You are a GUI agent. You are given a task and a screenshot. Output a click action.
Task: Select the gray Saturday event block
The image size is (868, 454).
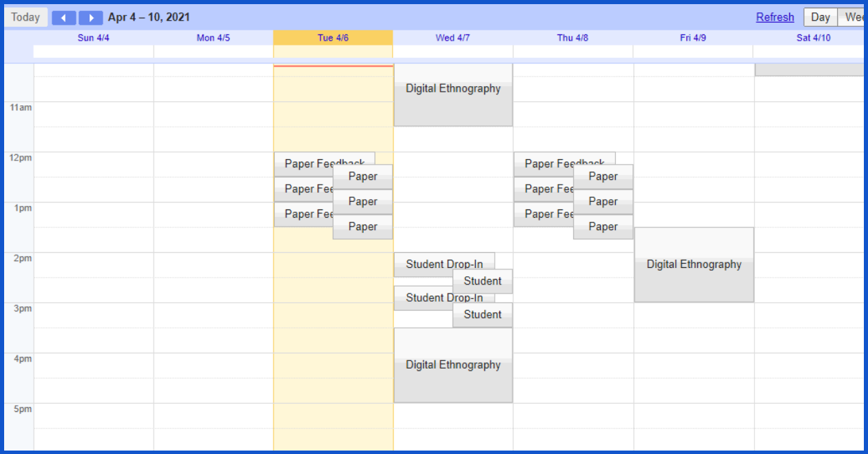pyautogui.click(x=809, y=70)
